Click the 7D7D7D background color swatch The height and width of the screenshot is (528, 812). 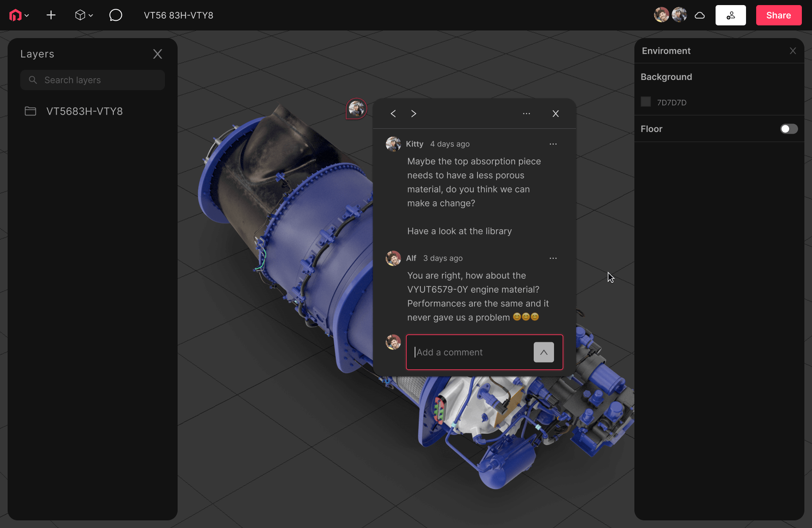(x=646, y=102)
